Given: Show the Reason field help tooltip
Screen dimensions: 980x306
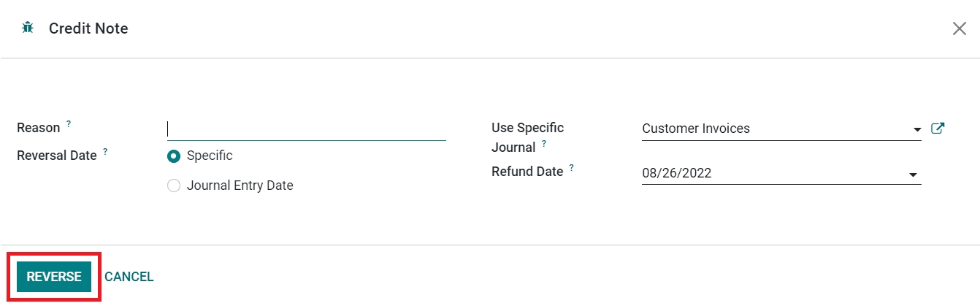Looking at the screenshot, I should click(x=69, y=124).
